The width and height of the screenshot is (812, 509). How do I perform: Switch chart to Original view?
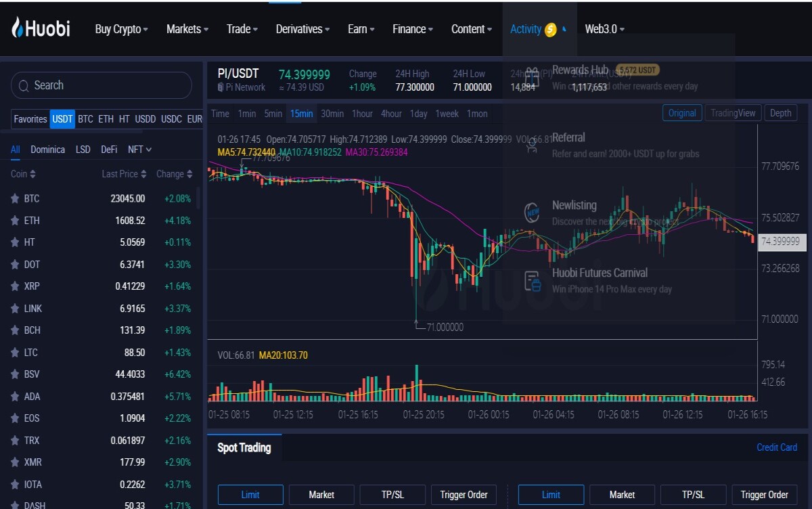point(682,113)
